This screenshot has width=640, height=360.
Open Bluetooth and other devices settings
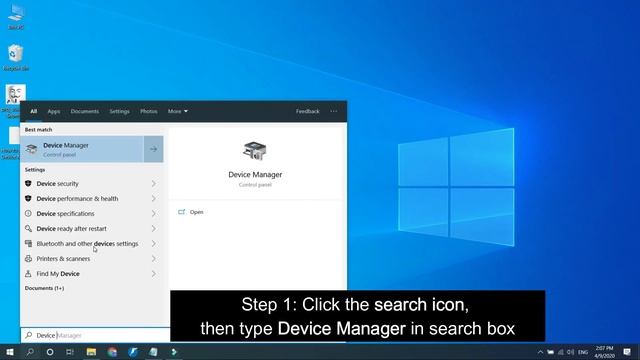[86, 244]
